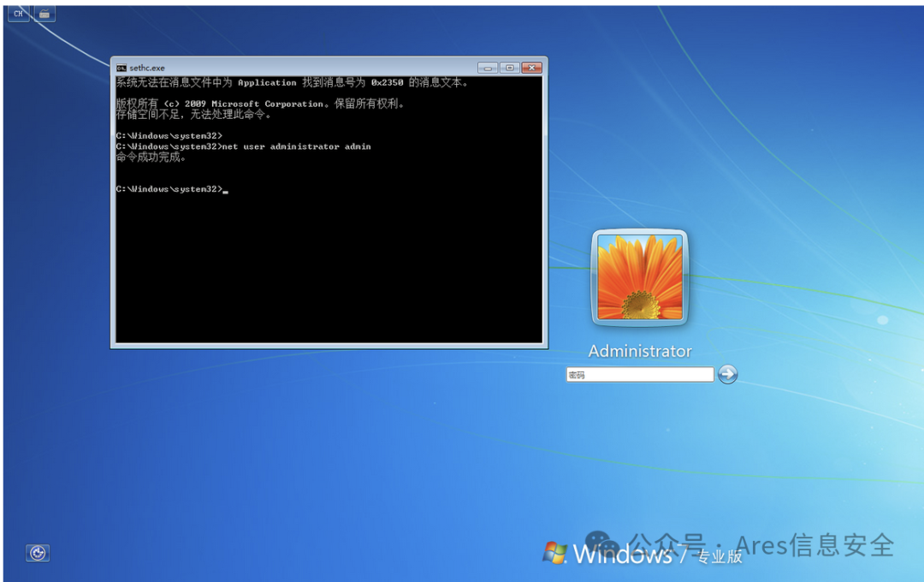Click the last C:\Windows\system32> prompt line
The height and width of the screenshot is (582, 924).
coord(171,188)
